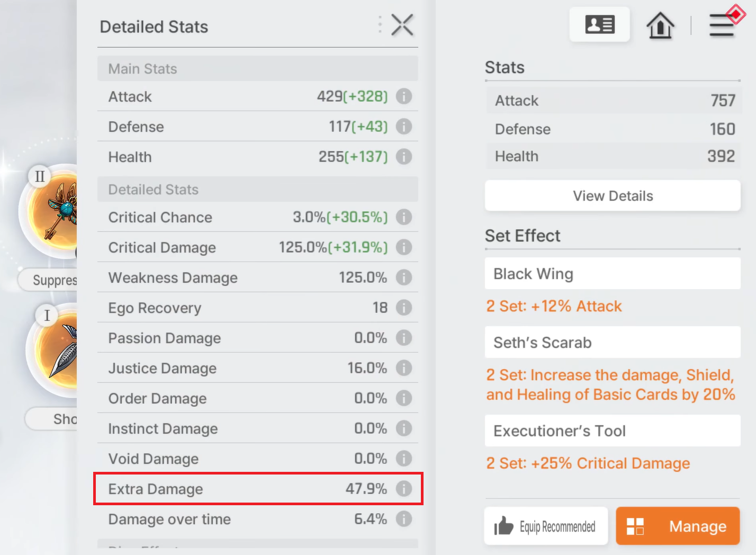The image size is (756, 555).
Task: Open the Justice Damage info icon
Action: 404,368
